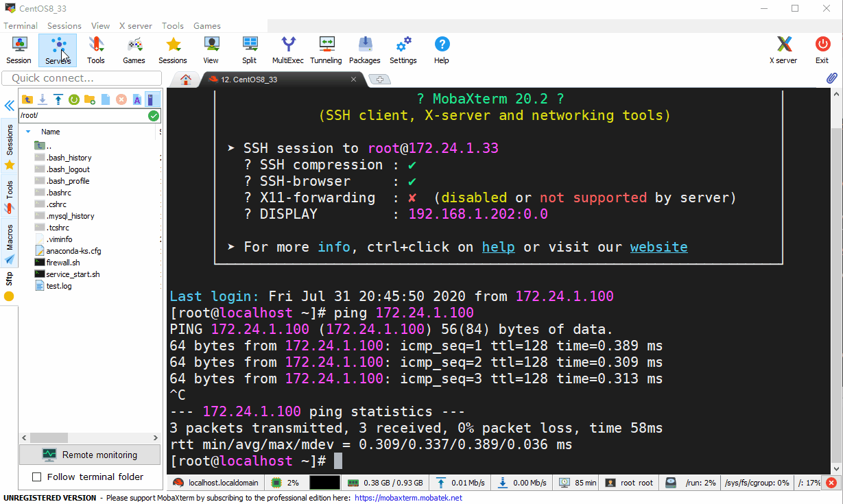This screenshot has height=504, width=843.
Task: Open the Sessions menu
Action: (x=64, y=25)
